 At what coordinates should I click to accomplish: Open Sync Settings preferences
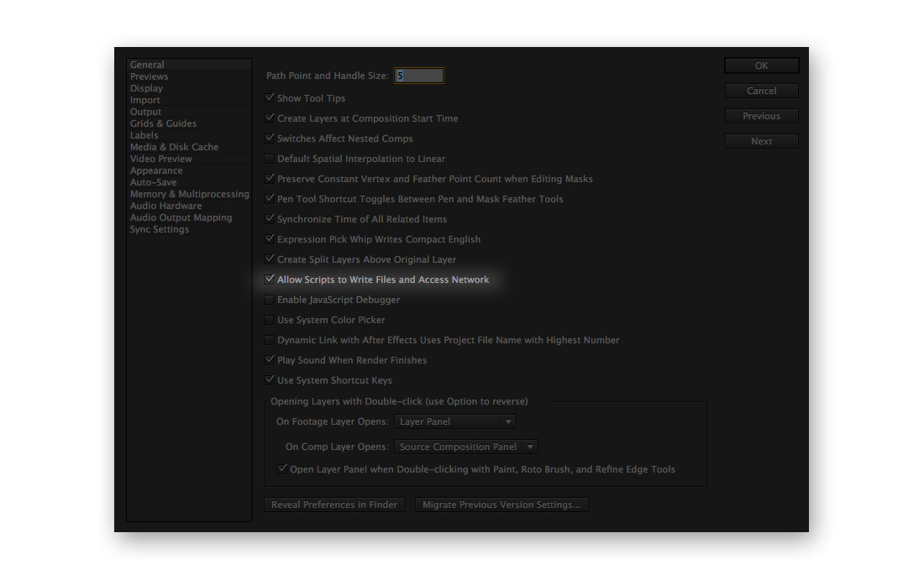(x=160, y=229)
